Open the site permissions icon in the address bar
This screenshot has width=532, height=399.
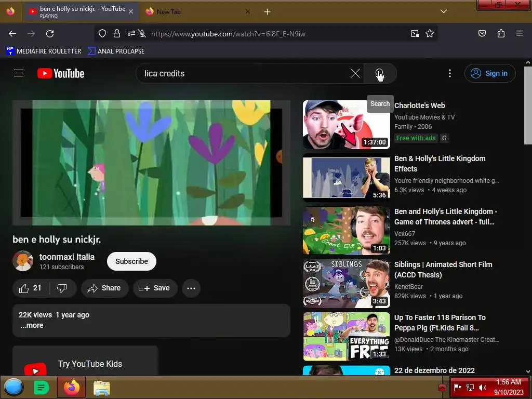[131, 33]
